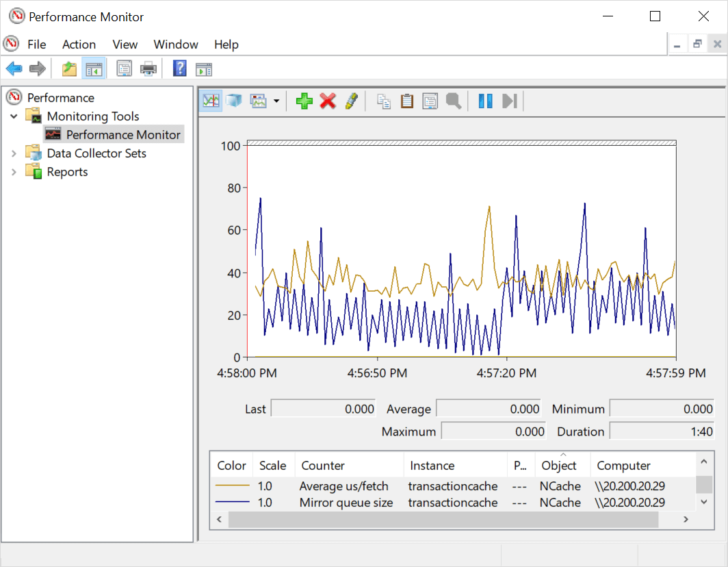Screen dimensions: 728x567
Task: Collapse the Monitoring Tools tree node
Action: tap(14, 116)
